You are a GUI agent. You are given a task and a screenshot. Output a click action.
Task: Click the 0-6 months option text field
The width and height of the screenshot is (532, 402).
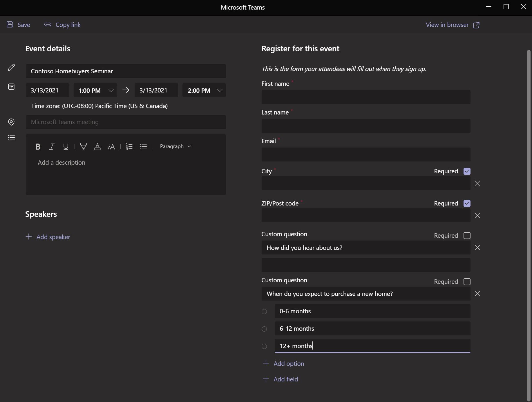click(x=372, y=311)
